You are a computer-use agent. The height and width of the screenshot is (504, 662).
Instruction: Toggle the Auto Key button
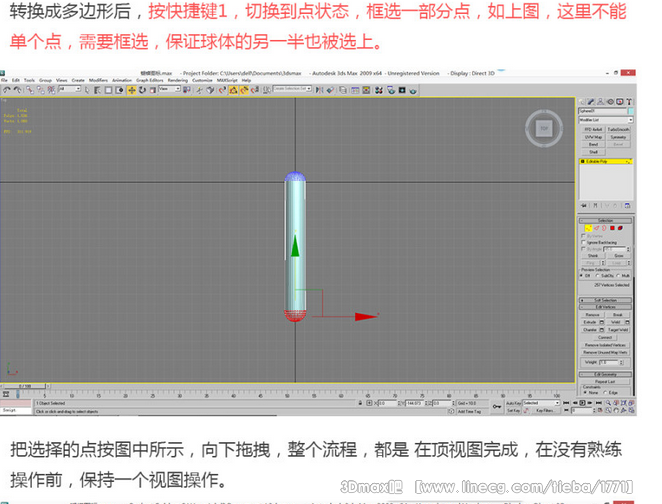coord(514,403)
